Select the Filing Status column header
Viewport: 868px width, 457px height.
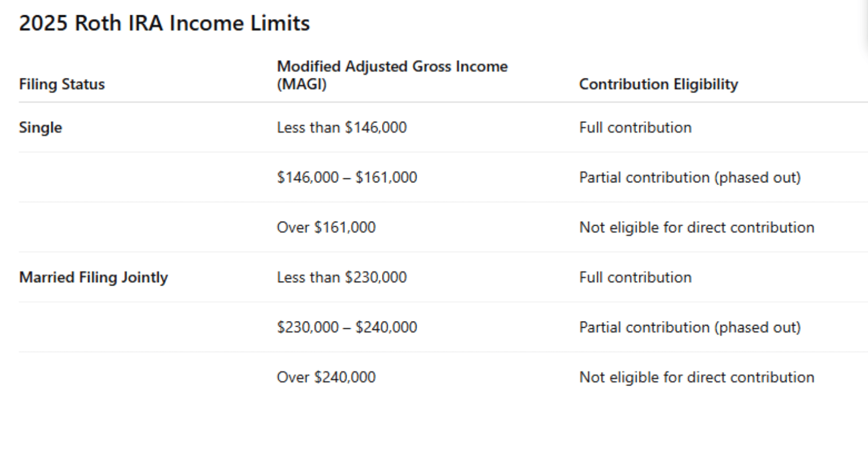click(62, 85)
